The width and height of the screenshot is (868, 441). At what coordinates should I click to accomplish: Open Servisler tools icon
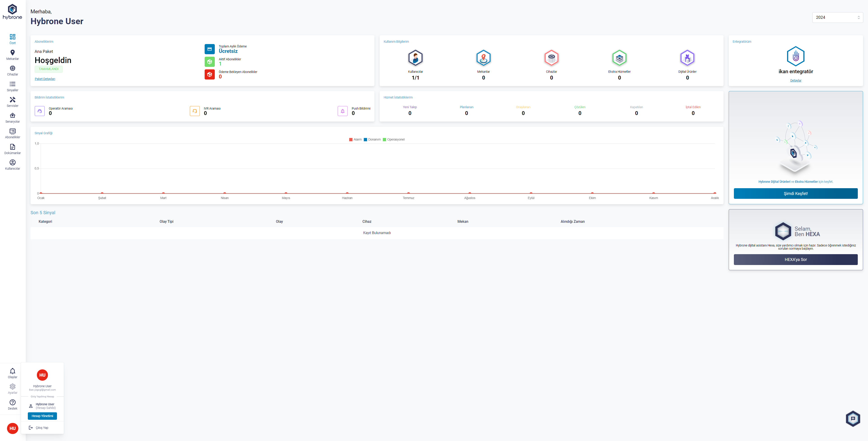12,100
